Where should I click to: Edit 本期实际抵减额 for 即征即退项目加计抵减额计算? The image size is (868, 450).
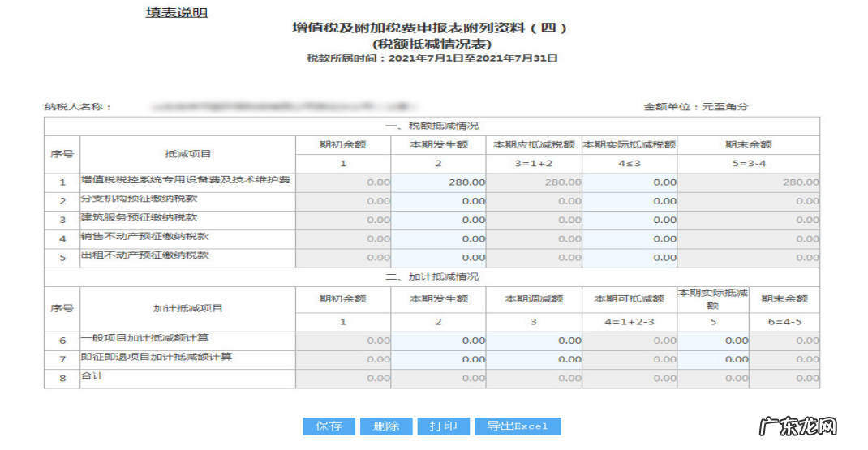click(x=714, y=360)
